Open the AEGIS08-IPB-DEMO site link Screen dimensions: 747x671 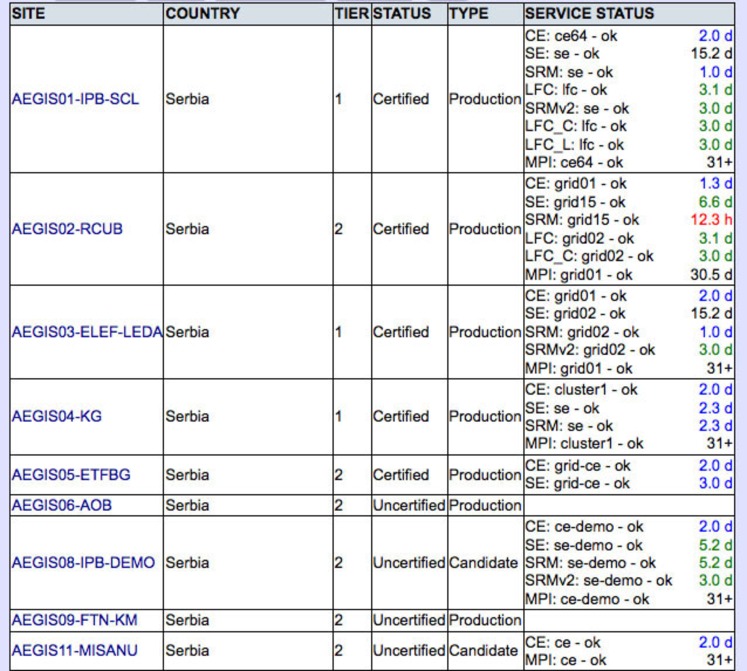point(83,562)
